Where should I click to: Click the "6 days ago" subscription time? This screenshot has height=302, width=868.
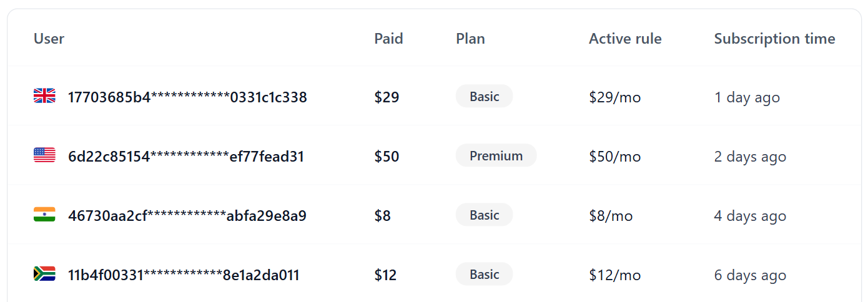750,275
